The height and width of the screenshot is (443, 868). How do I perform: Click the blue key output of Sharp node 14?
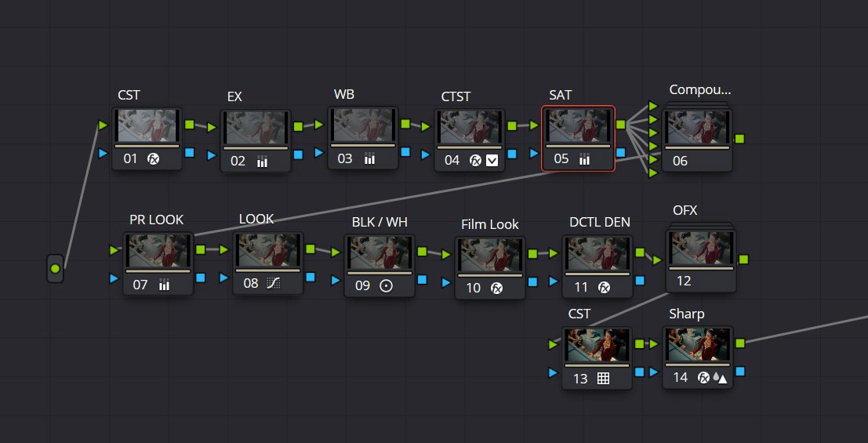pyautogui.click(x=740, y=371)
